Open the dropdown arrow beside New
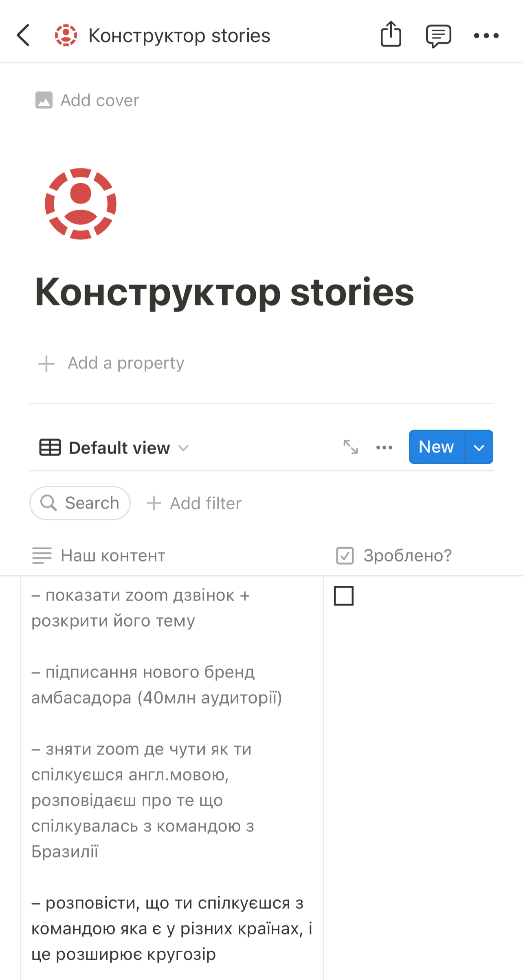Image resolution: width=523 pixels, height=980 pixels. tap(479, 447)
